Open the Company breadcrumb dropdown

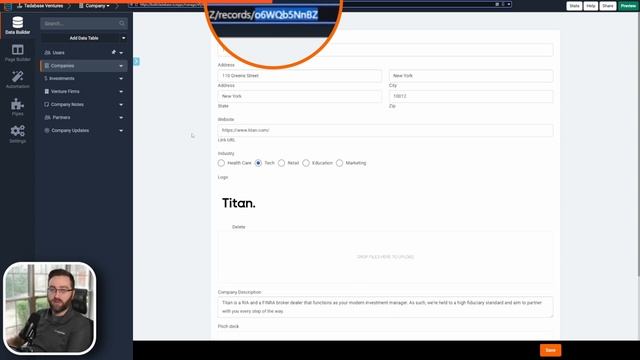[94, 6]
